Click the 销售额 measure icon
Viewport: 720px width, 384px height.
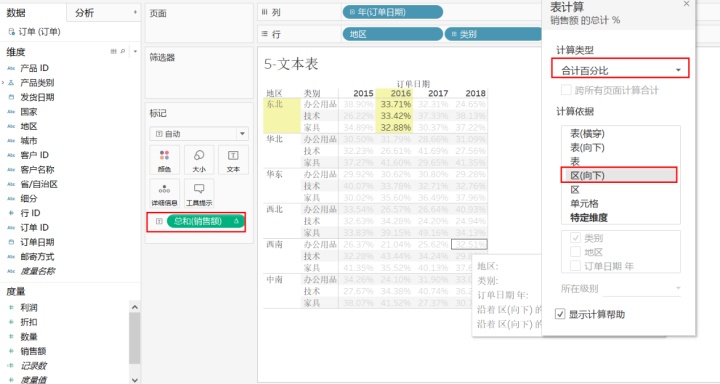click(x=11, y=351)
